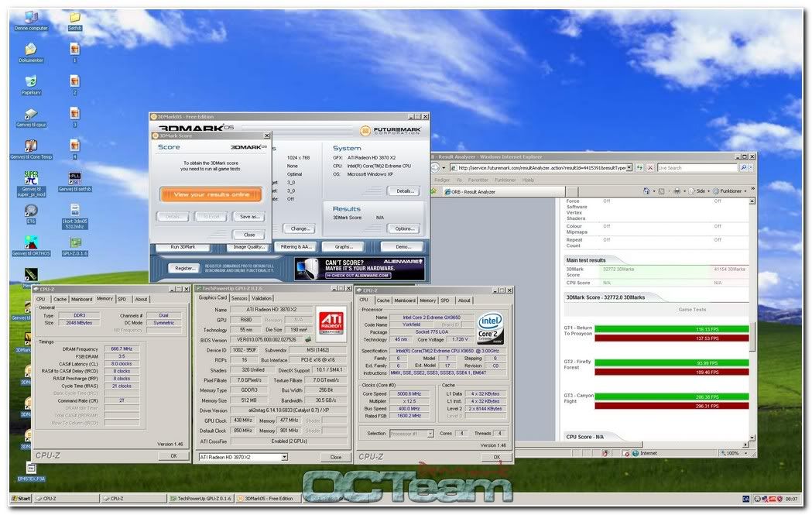Click Close in 3DMark Score dialog
The width and height of the screenshot is (812, 515).
click(x=249, y=234)
